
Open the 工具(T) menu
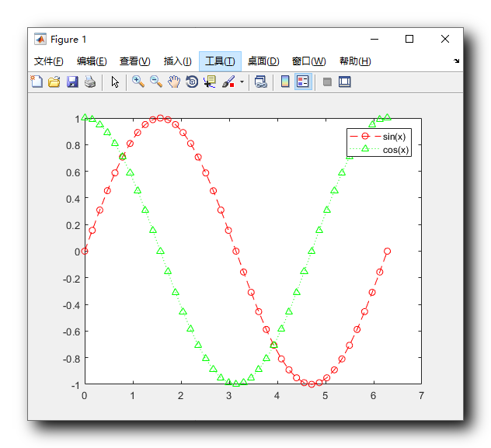click(220, 61)
